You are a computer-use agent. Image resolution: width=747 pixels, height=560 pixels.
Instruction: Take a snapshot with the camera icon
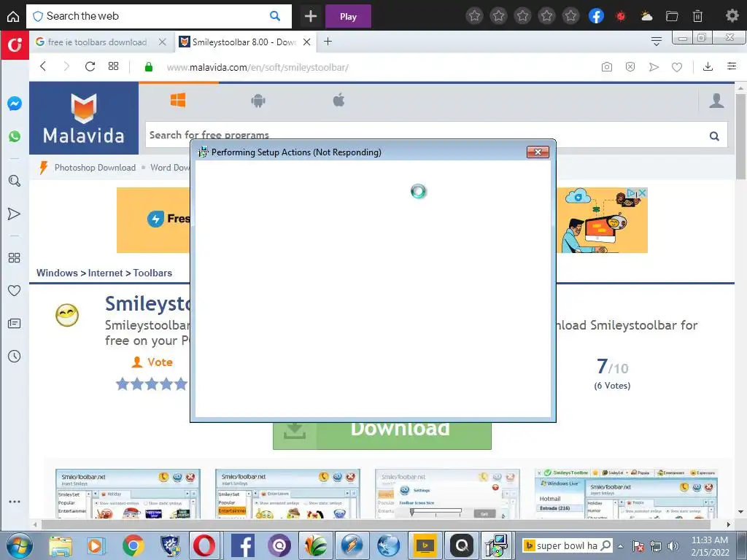coord(606,67)
